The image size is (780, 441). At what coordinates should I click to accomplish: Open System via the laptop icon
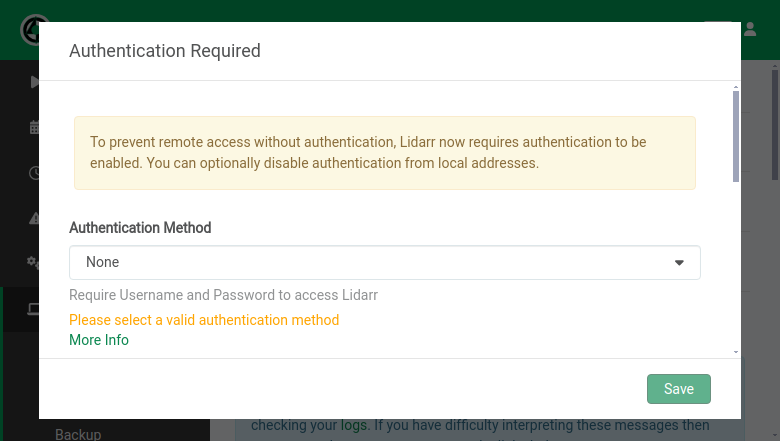34,309
